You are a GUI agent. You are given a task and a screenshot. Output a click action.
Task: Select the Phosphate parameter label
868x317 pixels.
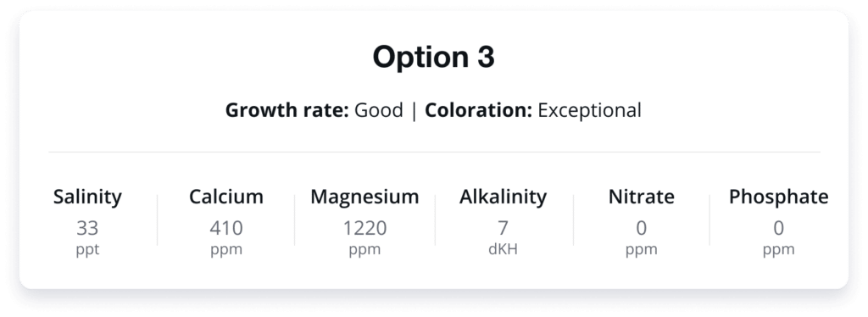coord(778,197)
